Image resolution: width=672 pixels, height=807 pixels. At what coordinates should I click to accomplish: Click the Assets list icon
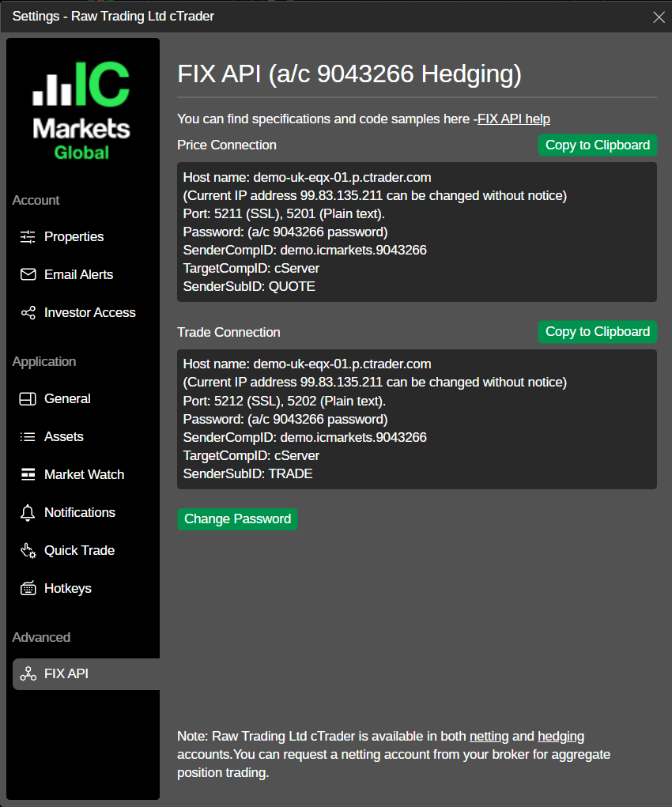coord(28,437)
